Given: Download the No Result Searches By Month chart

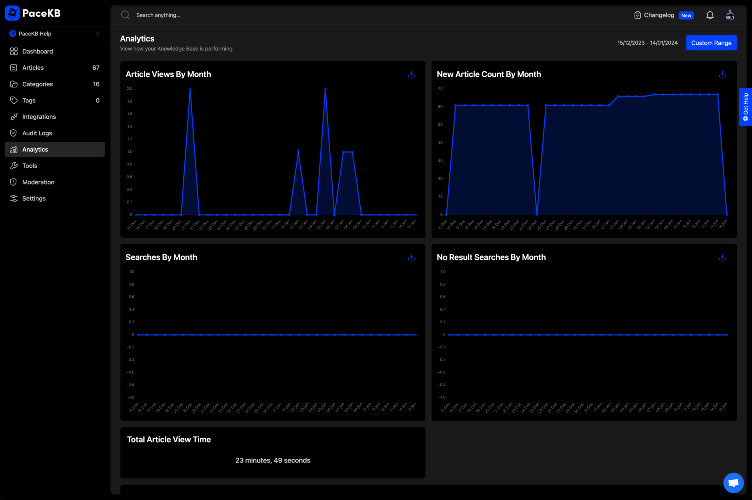Looking at the screenshot, I should coord(722,257).
